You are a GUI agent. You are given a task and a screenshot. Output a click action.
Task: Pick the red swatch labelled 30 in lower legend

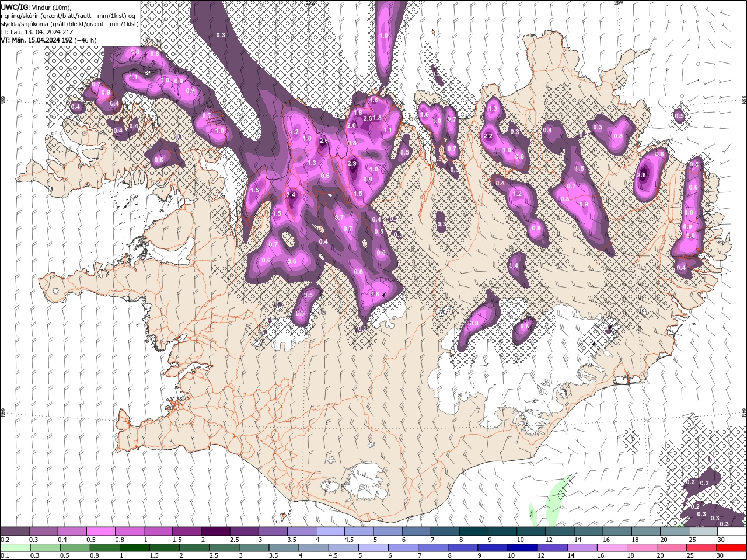[731, 548]
